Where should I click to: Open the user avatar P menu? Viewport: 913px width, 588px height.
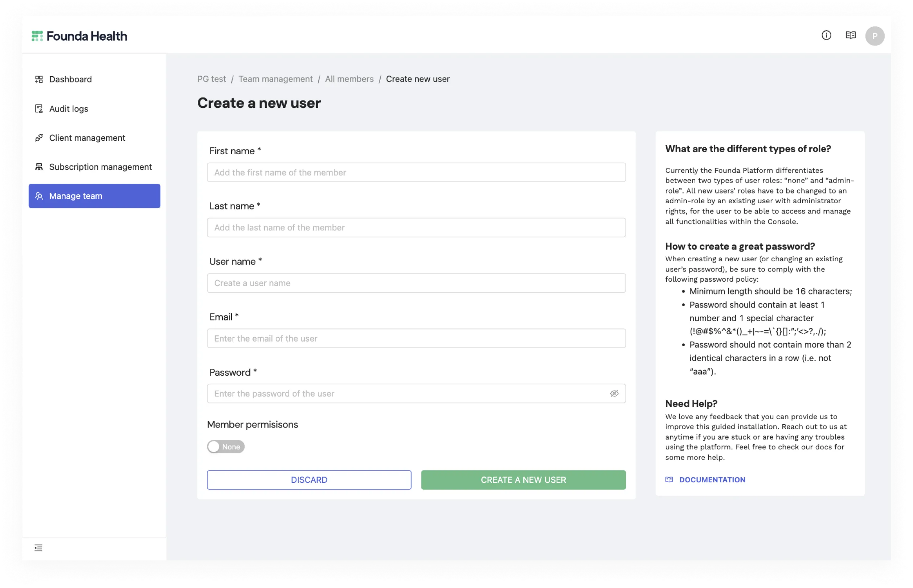(875, 36)
